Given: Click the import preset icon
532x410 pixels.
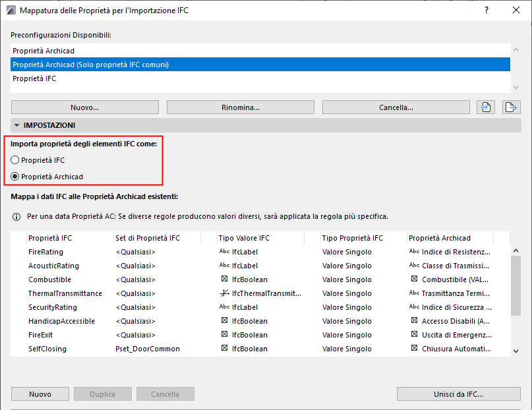Looking at the screenshot, I should pyautogui.click(x=487, y=107).
